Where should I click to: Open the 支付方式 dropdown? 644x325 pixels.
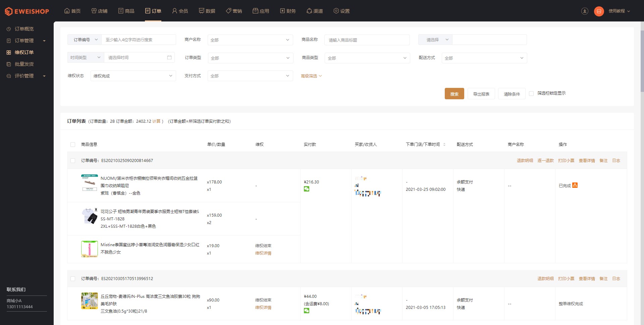pyautogui.click(x=250, y=76)
